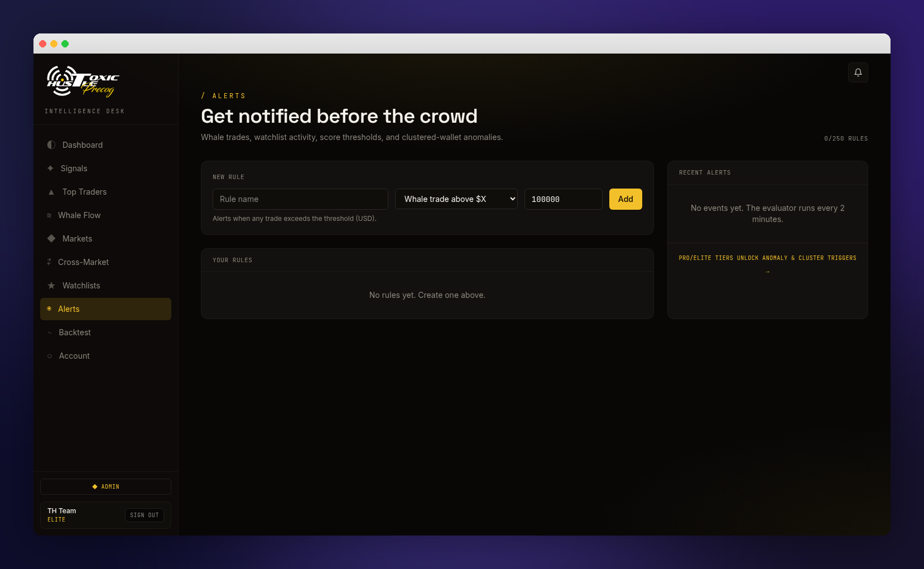
Task: Click 'Get notified before the crowd' heading
Action: (339, 116)
